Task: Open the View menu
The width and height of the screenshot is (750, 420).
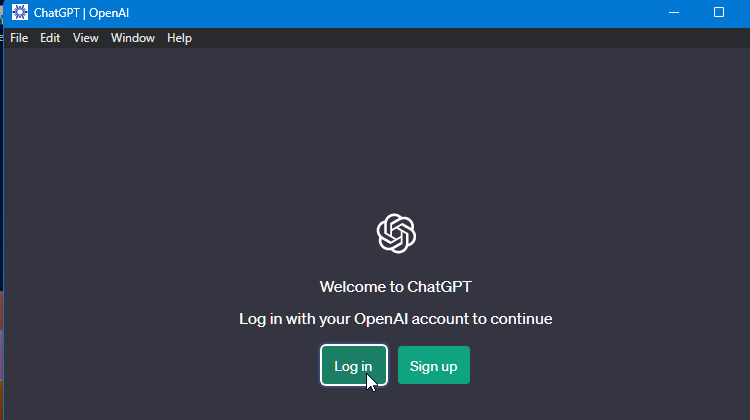Action: point(86,38)
